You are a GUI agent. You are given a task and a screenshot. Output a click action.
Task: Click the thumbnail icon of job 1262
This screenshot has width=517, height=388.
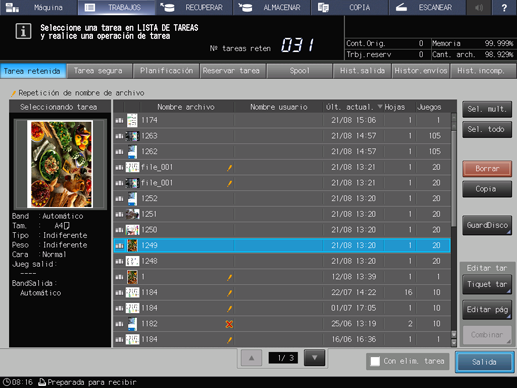tap(132, 152)
